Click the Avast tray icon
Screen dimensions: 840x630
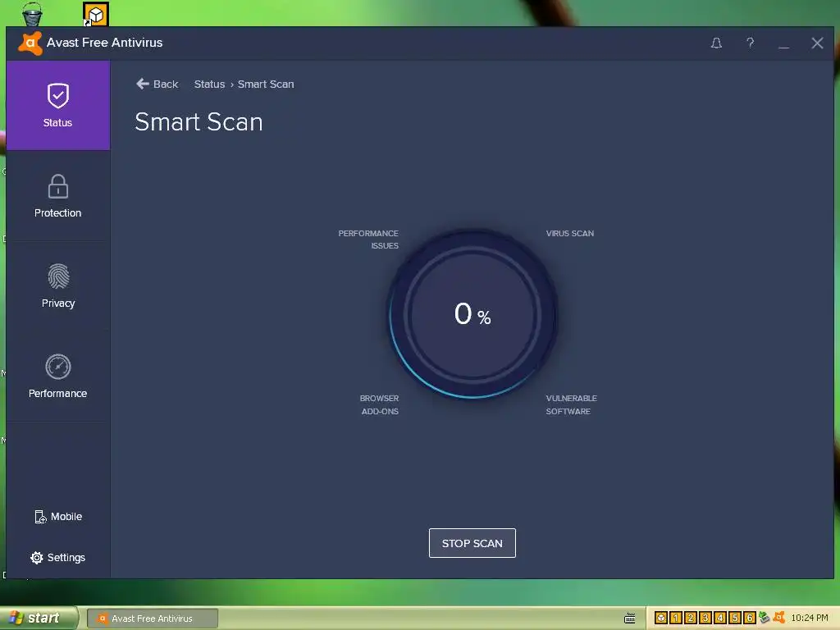coord(779,618)
